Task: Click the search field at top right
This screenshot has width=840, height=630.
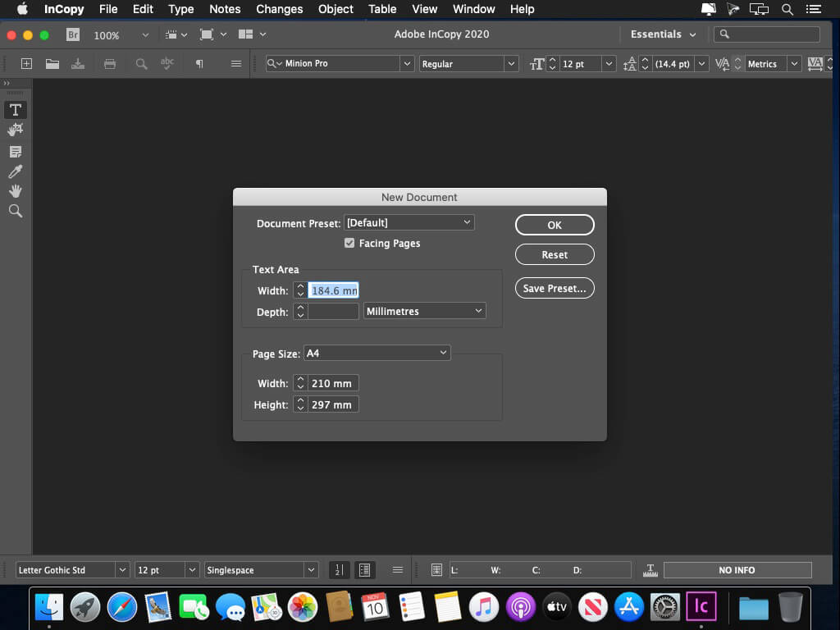Action: pos(767,34)
